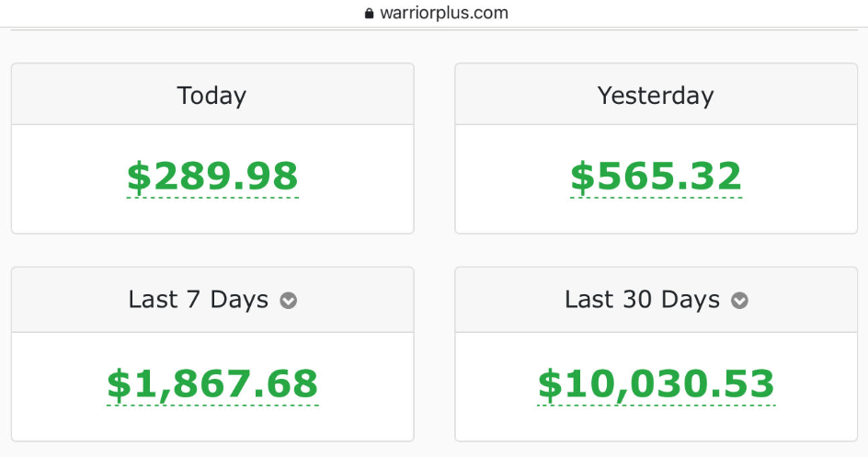Click the Last 7 Days label
868x457 pixels.
click(x=199, y=300)
